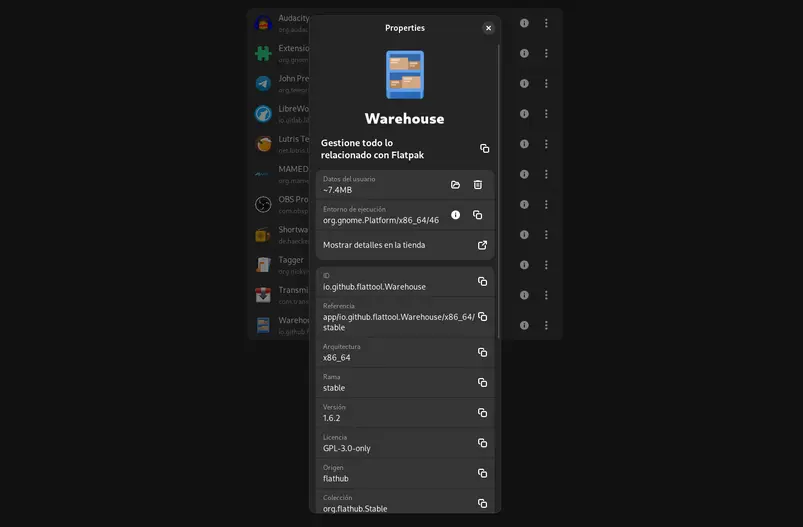Show properties info for Tagger row
Screen dimensions: 803x527
pyautogui.click(x=524, y=265)
